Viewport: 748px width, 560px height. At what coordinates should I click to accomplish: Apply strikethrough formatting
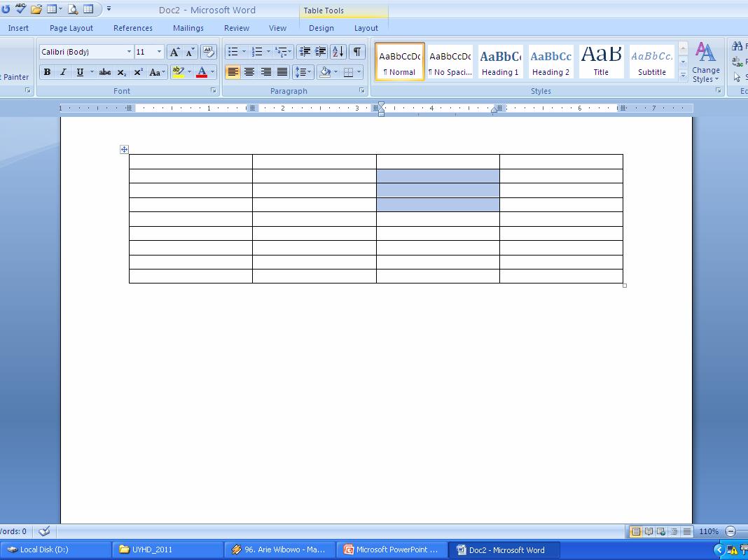[104, 72]
